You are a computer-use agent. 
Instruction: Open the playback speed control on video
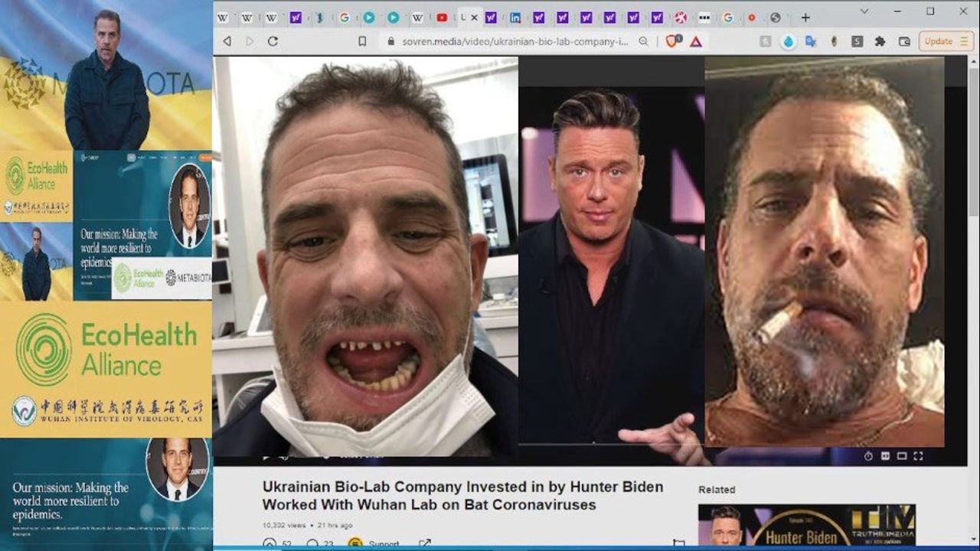pos(868,456)
